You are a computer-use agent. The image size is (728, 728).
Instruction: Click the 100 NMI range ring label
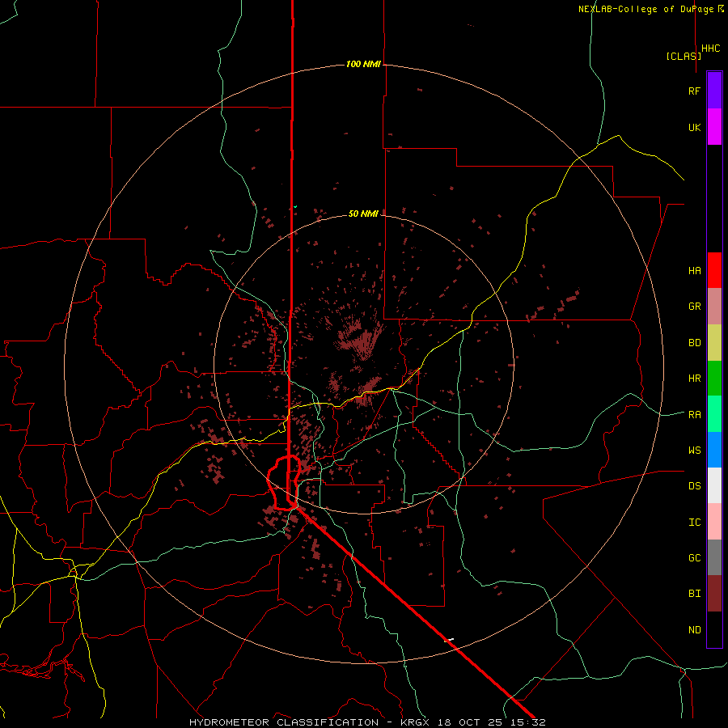pyautogui.click(x=363, y=64)
